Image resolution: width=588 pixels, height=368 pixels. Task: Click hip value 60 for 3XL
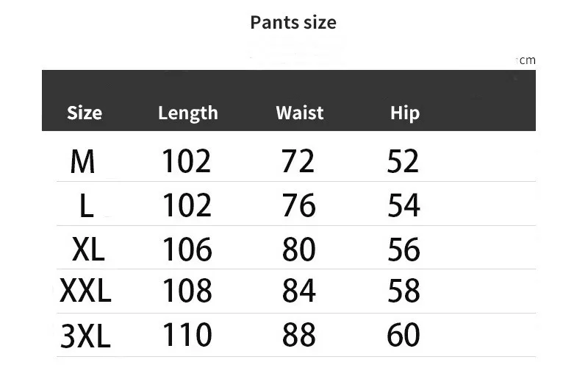404,334
